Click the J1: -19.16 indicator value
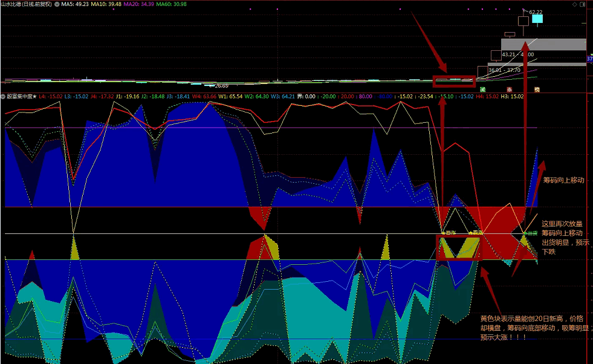Viewport: 593px width, 364px height. (x=128, y=97)
